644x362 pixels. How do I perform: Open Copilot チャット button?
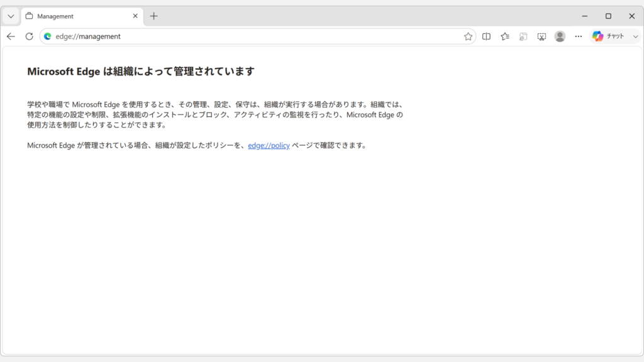tap(609, 36)
